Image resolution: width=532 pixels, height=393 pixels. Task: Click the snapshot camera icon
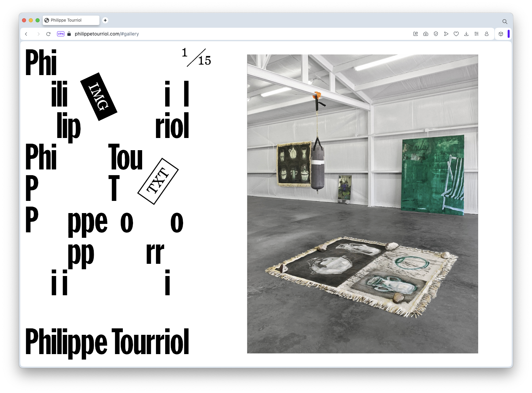[x=426, y=34]
